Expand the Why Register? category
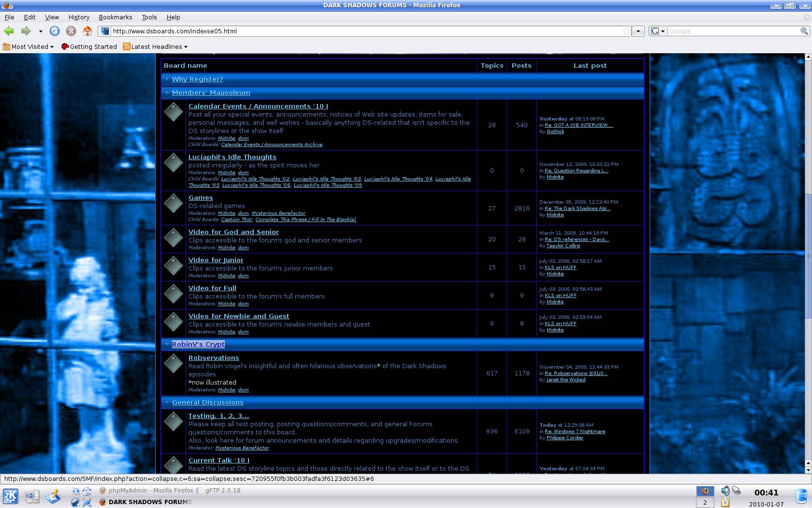The height and width of the screenshot is (508, 812). 167,79
